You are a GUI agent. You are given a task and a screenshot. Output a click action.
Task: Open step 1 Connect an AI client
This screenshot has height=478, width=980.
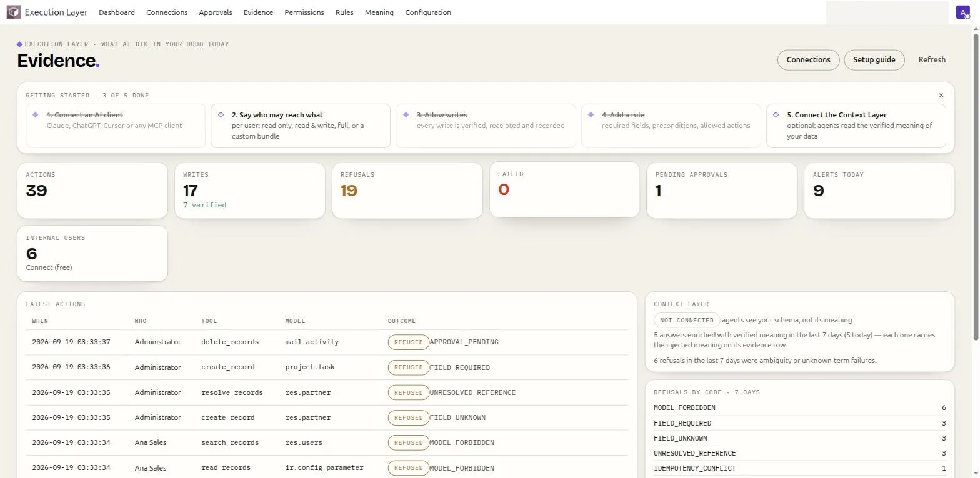point(116,126)
